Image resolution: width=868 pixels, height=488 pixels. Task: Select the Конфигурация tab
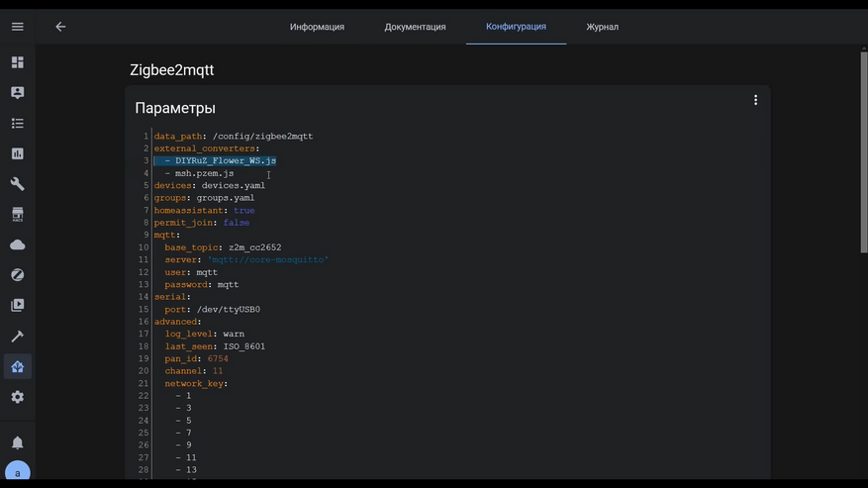click(x=516, y=27)
